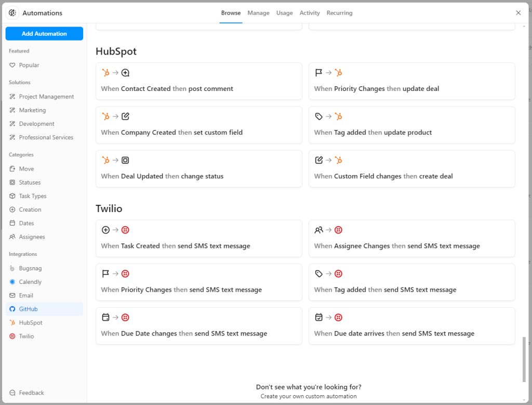Click the Creation plus-circle icon
The width and height of the screenshot is (532, 405).
[x=12, y=210]
